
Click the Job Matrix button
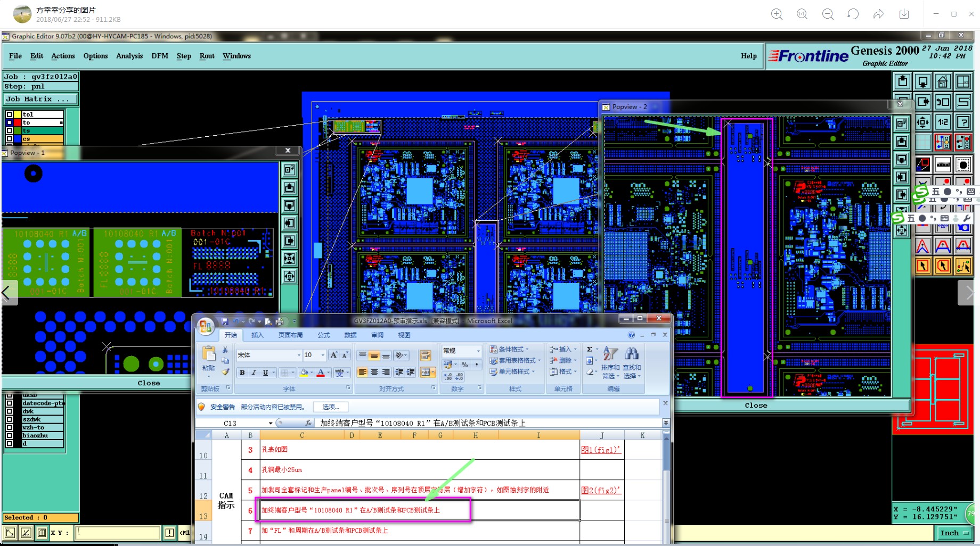pyautogui.click(x=41, y=99)
